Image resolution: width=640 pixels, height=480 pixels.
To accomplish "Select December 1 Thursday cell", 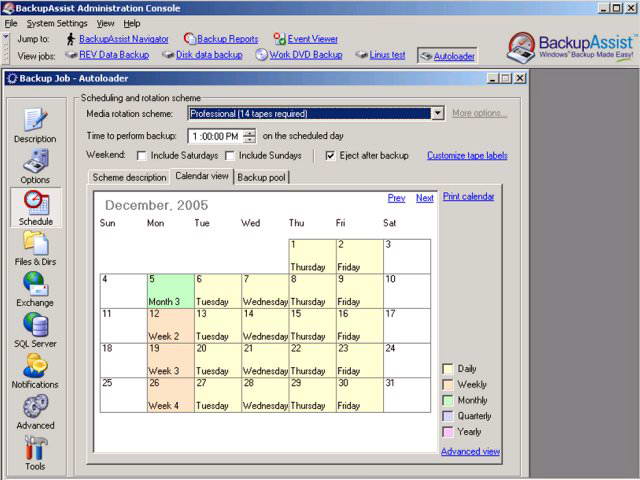I will pos(312,256).
